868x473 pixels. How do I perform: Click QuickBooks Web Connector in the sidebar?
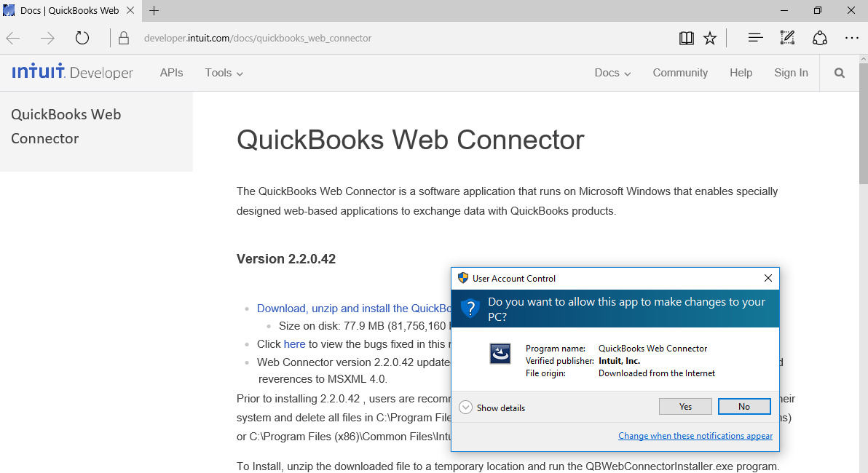click(66, 126)
